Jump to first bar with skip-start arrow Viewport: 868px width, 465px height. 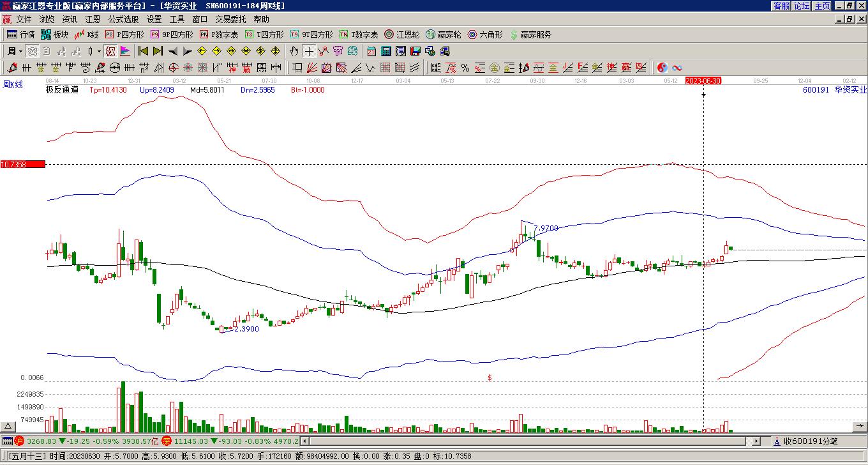point(143,51)
